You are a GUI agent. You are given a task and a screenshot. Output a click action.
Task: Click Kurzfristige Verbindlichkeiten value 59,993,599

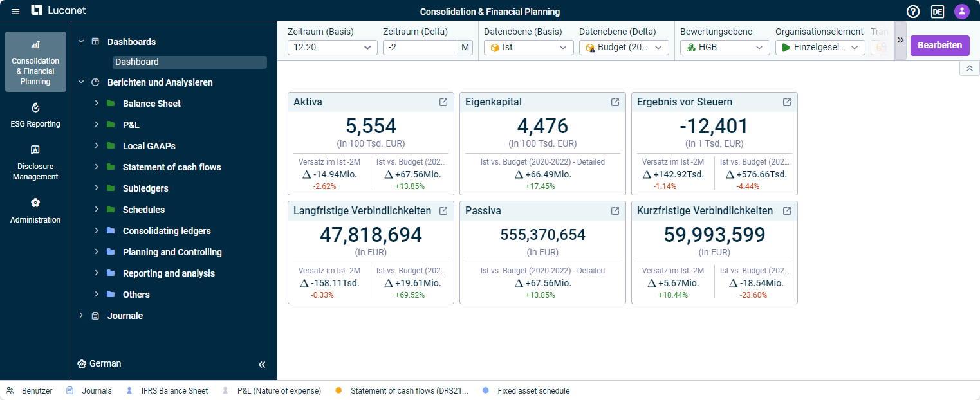click(x=714, y=235)
